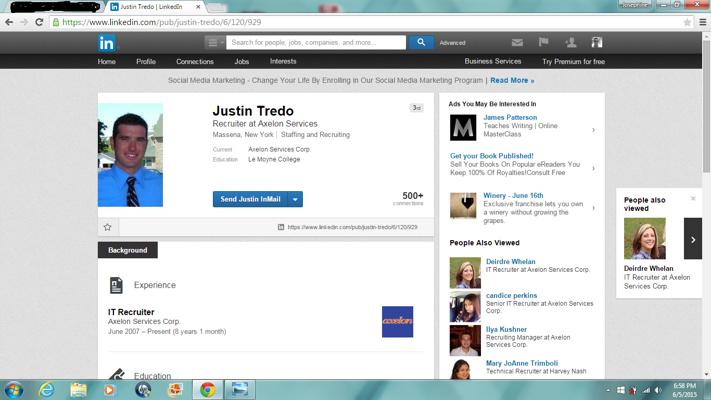Open the account profile photo icon
711x400 pixels.
pos(597,42)
